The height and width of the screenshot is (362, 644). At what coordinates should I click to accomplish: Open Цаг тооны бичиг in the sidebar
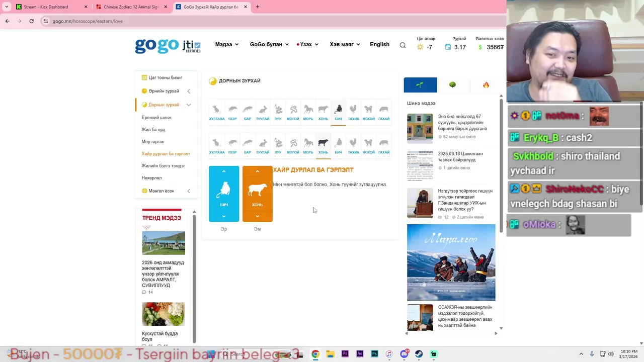pos(166,77)
